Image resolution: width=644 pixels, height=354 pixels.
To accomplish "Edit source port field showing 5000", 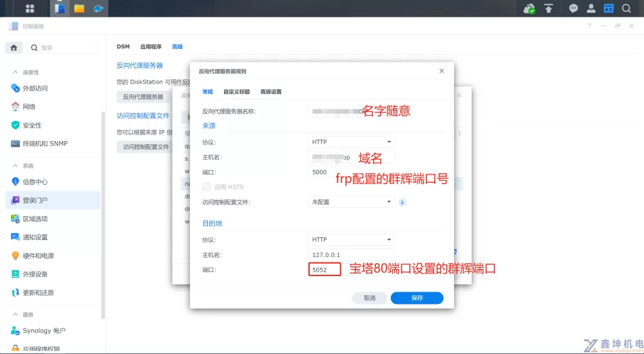I will (x=351, y=172).
